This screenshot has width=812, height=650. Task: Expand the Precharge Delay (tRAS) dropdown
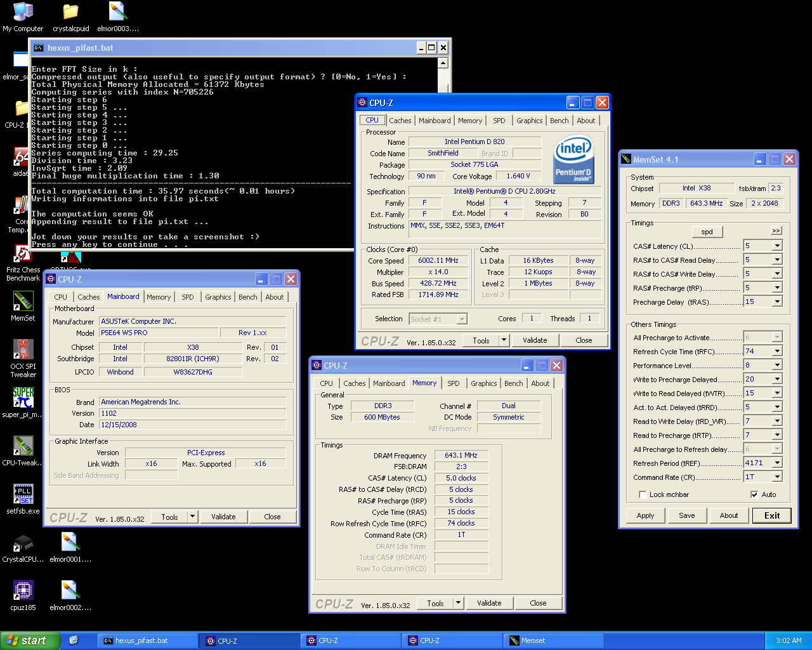[x=777, y=302]
